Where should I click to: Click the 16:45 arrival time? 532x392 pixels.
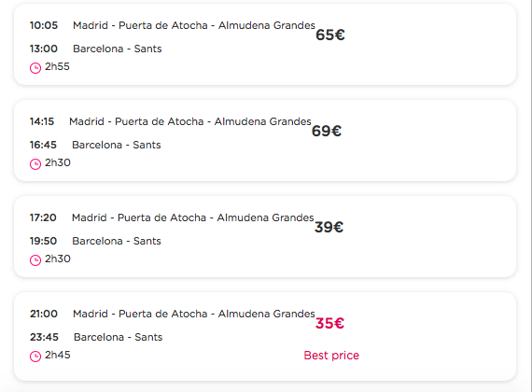(43, 145)
